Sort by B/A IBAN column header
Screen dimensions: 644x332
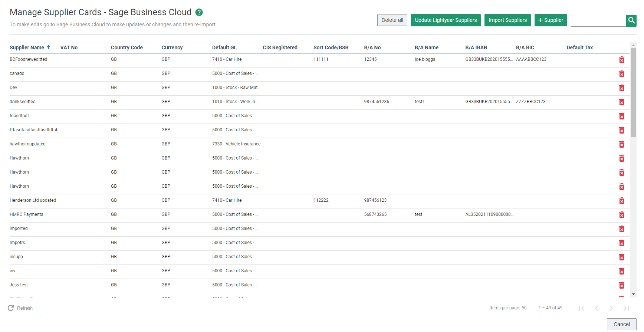point(476,47)
